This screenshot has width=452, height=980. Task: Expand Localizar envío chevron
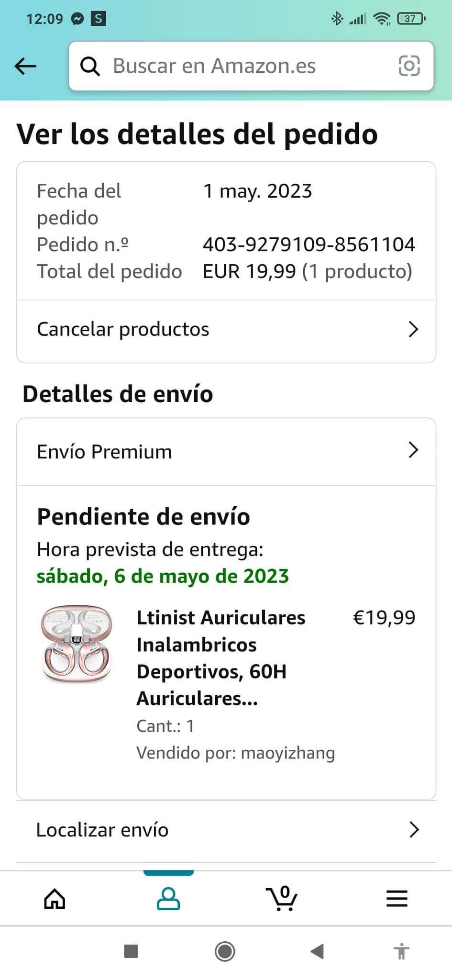(413, 830)
